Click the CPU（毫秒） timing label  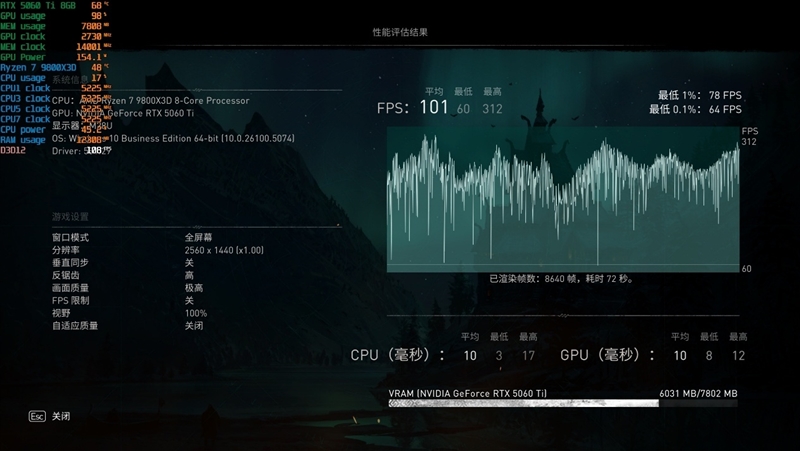(397, 355)
